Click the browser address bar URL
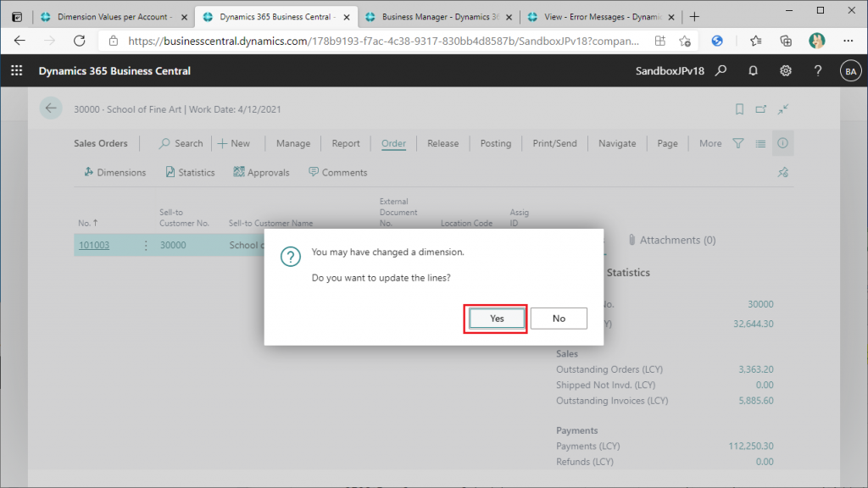868x488 pixels. (383, 41)
